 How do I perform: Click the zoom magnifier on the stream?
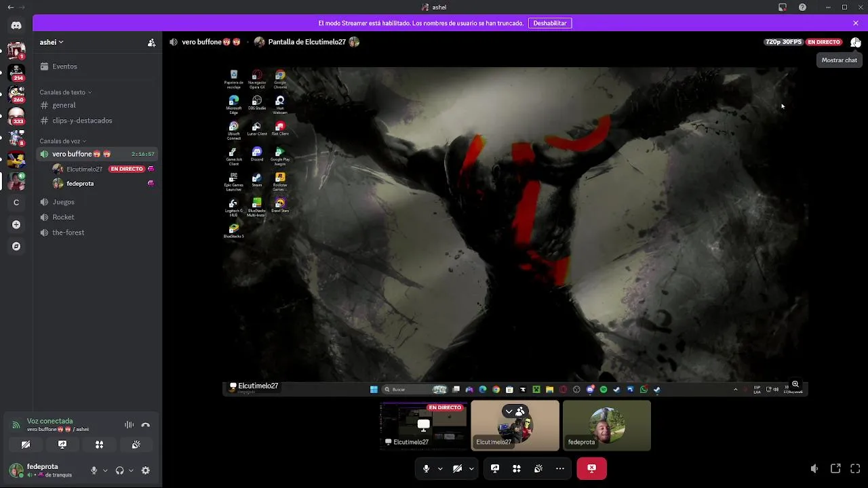(795, 384)
